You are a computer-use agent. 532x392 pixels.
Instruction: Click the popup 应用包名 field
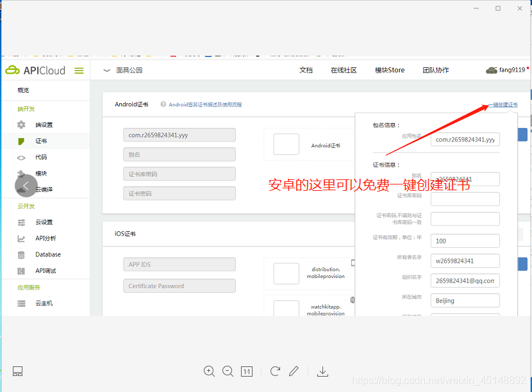(465, 140)
